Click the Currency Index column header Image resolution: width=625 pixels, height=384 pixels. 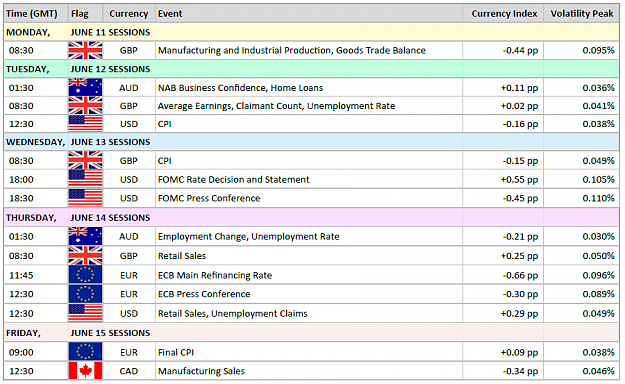[504, 14]
